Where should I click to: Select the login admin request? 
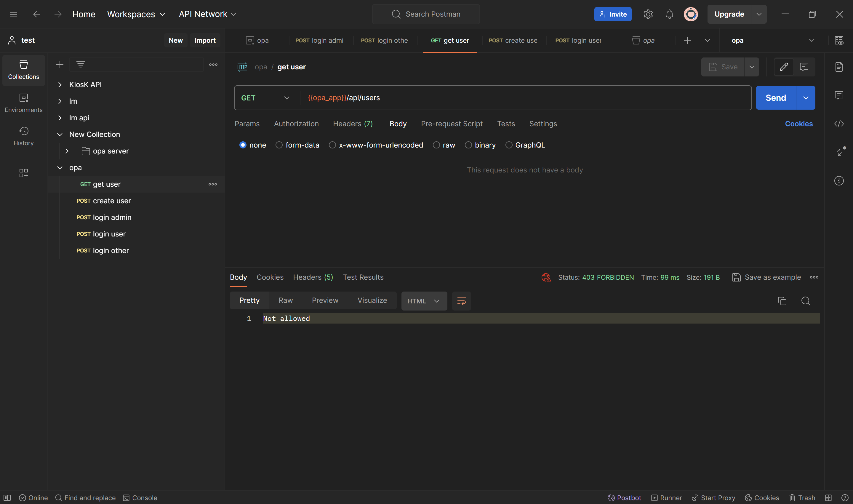112,217
